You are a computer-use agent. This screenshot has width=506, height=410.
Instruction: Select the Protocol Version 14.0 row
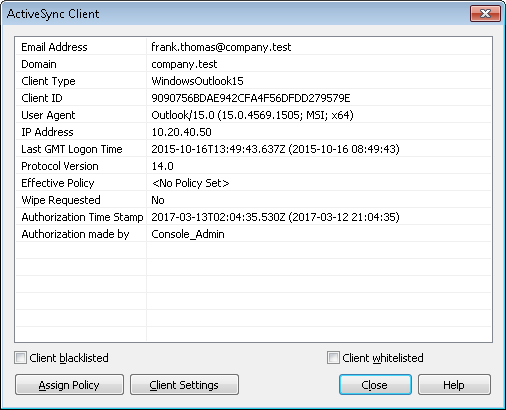pyautogui.click(x=253, y=166)
